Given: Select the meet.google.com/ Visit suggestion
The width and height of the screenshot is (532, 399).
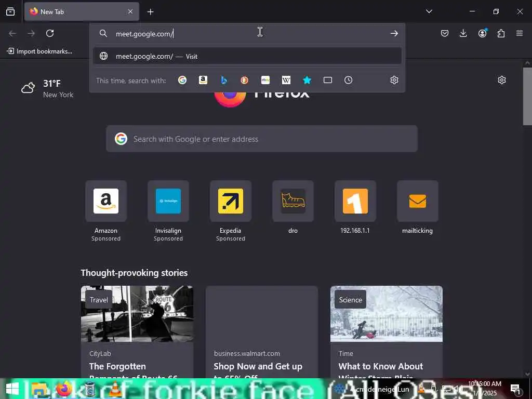Looking at the screenshot, I should (x=247, y=56).
